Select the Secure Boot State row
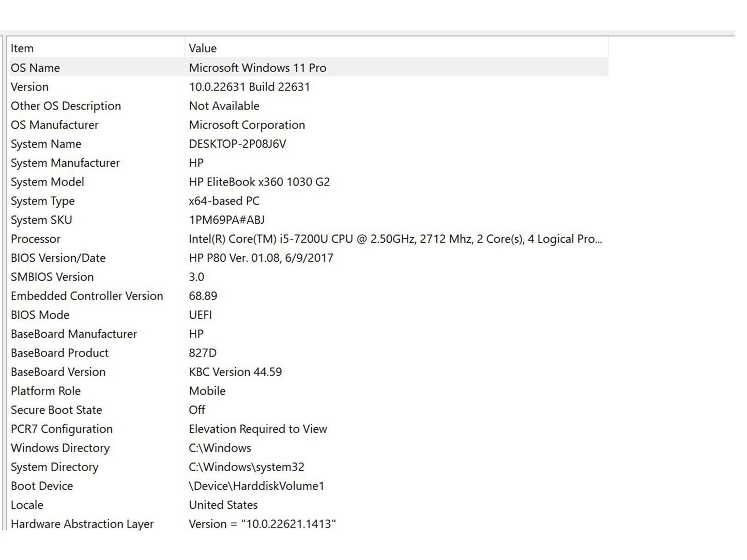The image size is (747, 560). (56, 410)
